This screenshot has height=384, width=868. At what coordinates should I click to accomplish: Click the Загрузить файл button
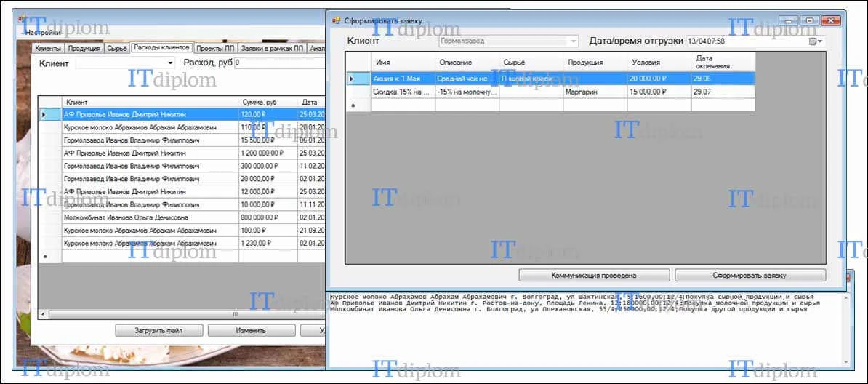coord(158,330)
